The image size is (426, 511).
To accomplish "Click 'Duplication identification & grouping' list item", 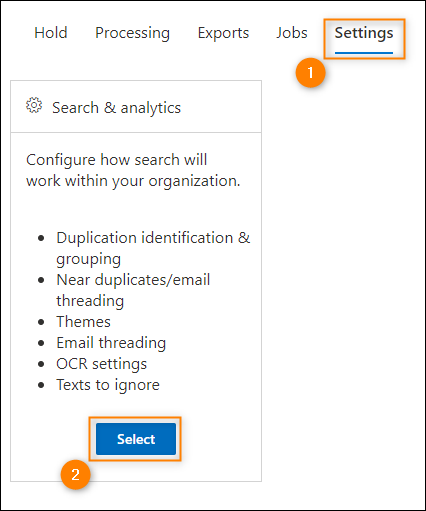I will pyautogui.click(x=153, y=248).
